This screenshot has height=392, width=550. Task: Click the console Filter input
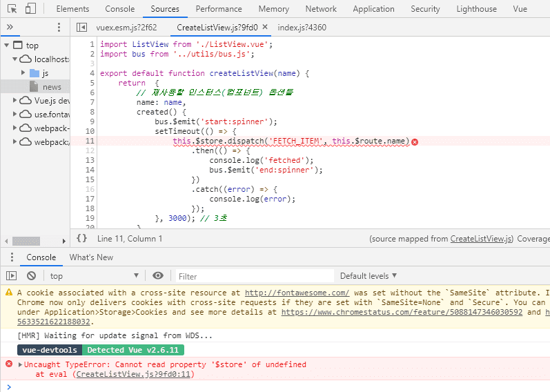pyautogui.click(x=255, y=276)
